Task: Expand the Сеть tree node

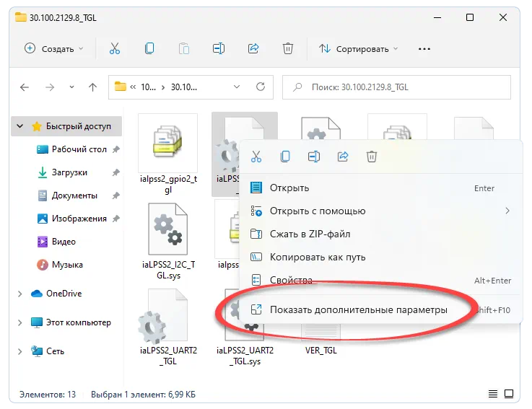Action: [x=20, y=351]
